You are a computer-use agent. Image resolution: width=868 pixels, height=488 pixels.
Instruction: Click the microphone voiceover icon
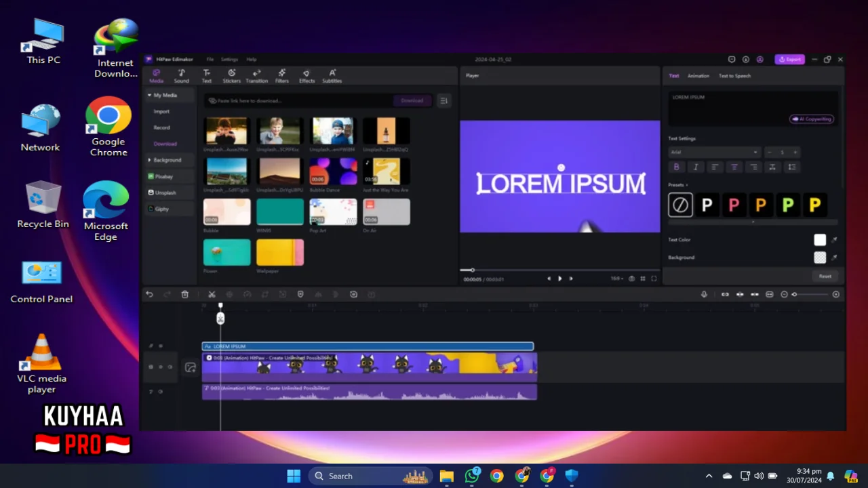tap(704, 294)
